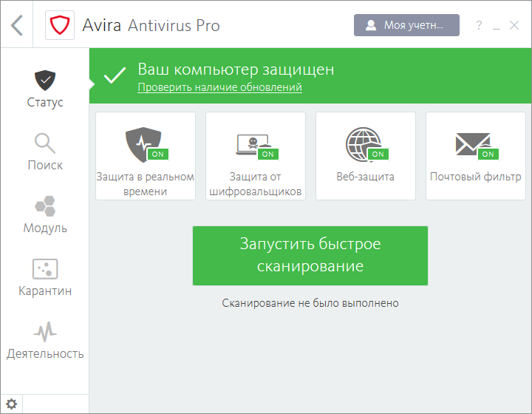Click Защита от шифровальщиков label
The height and width of the screenshot is (414, 532).
point(255,184)
